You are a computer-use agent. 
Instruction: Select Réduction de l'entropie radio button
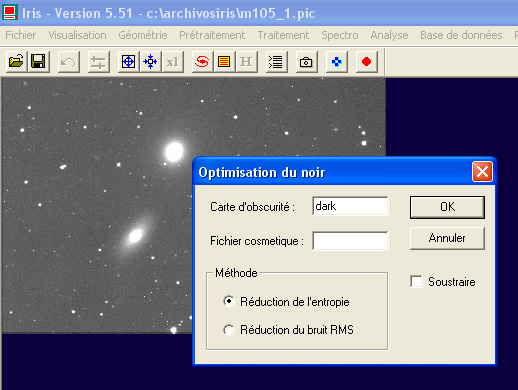click(229, 301)
